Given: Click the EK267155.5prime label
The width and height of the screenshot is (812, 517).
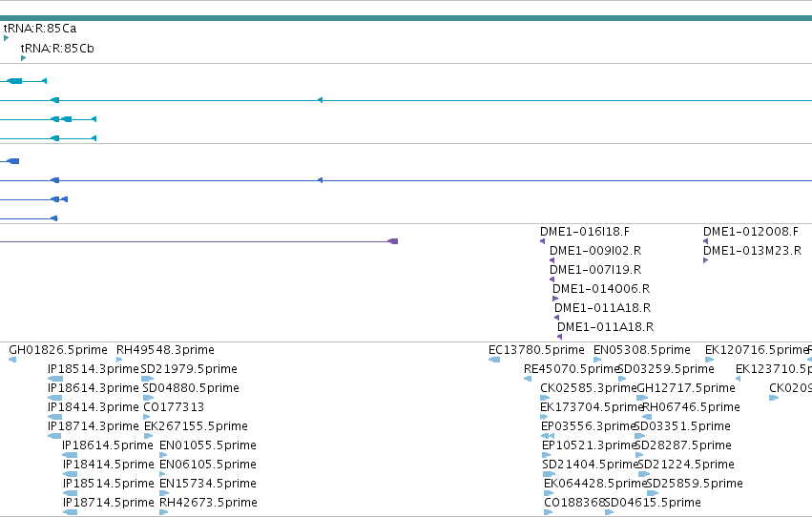Looking at the screenshot, I should coord(196,427).
